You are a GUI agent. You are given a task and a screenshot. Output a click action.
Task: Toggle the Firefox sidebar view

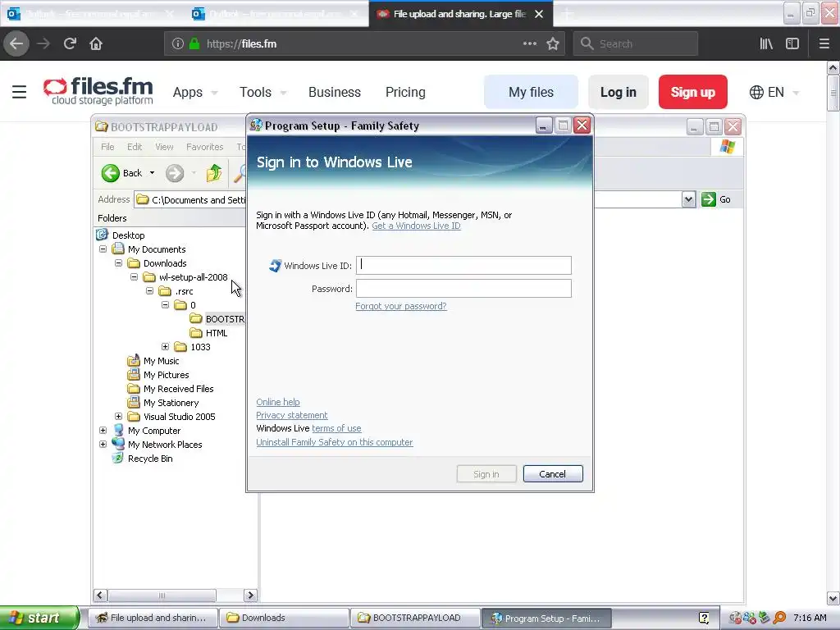coord(792,44)
